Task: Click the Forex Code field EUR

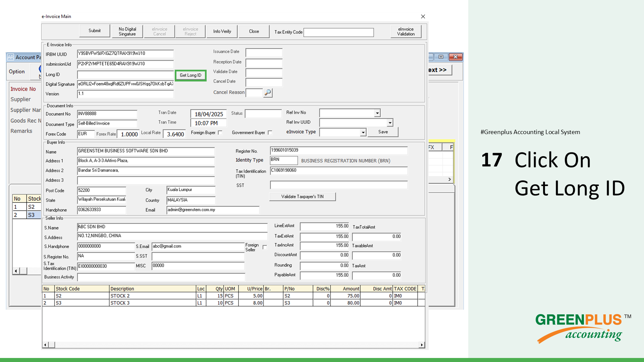Action: tap(86, 134)
